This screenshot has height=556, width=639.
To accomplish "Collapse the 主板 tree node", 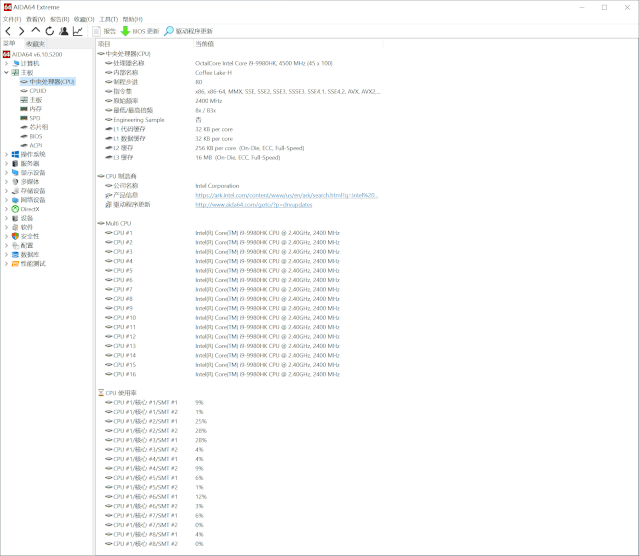I will click(7, 73).
